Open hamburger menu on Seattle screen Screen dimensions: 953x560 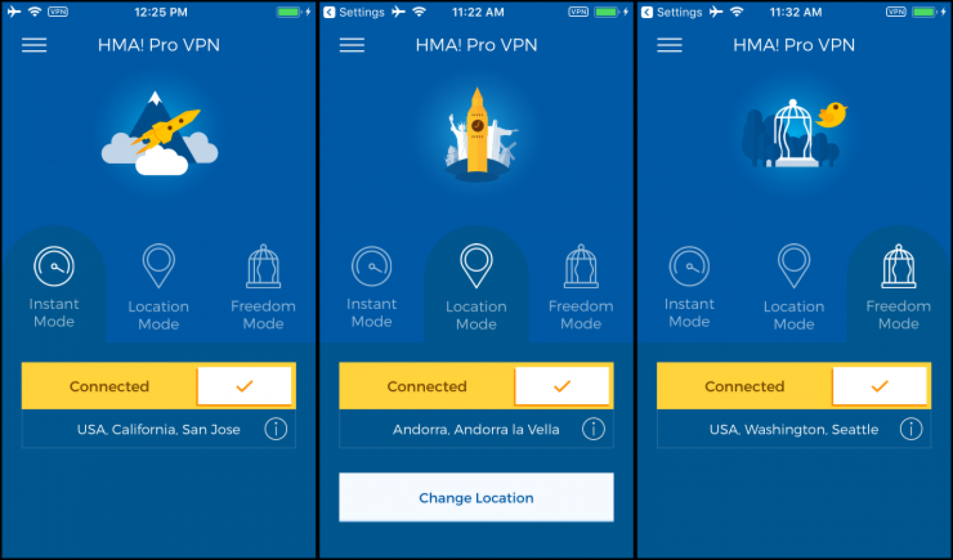[669, 45]
